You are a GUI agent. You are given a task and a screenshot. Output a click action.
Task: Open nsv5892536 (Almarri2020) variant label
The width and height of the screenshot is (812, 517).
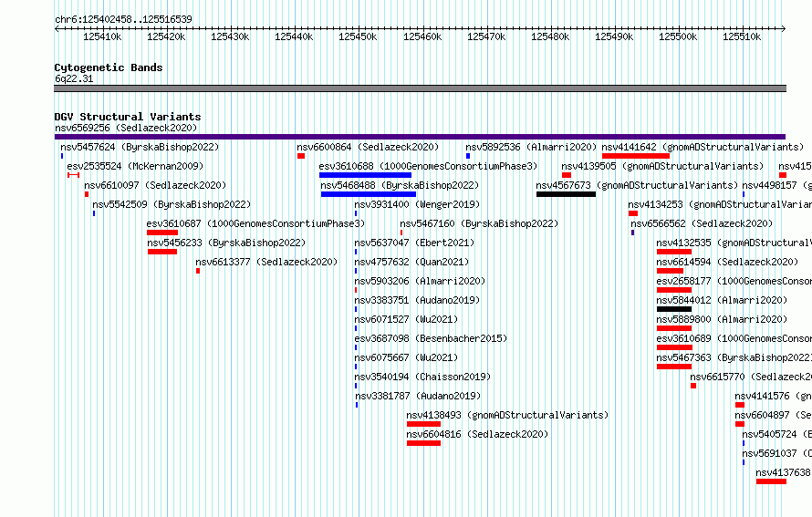coord(531,147)
